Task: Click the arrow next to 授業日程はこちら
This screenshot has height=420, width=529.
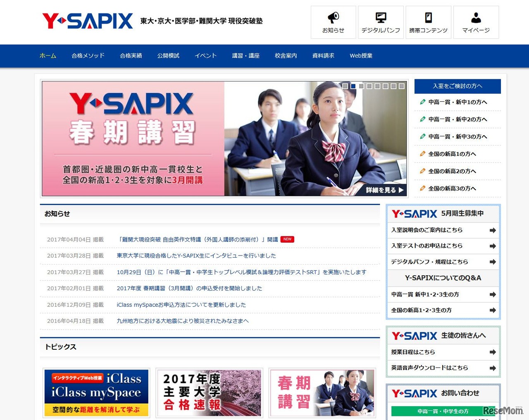Action: [x=493, y=352]
